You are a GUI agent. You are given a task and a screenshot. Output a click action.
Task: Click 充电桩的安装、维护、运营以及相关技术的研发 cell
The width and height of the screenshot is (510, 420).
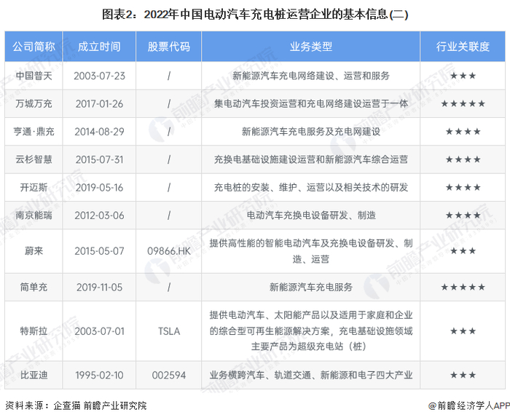[x=310, y=188]
